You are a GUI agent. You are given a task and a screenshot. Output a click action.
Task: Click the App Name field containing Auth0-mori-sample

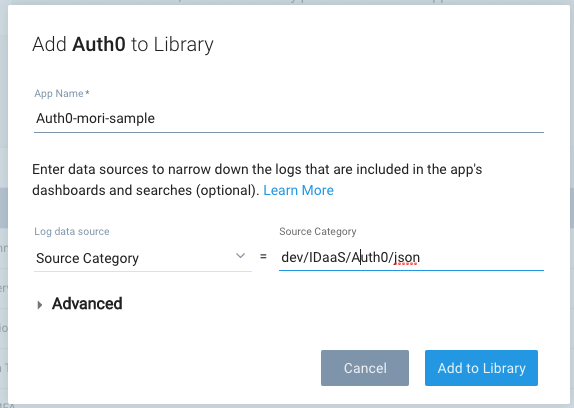[289, 119]
